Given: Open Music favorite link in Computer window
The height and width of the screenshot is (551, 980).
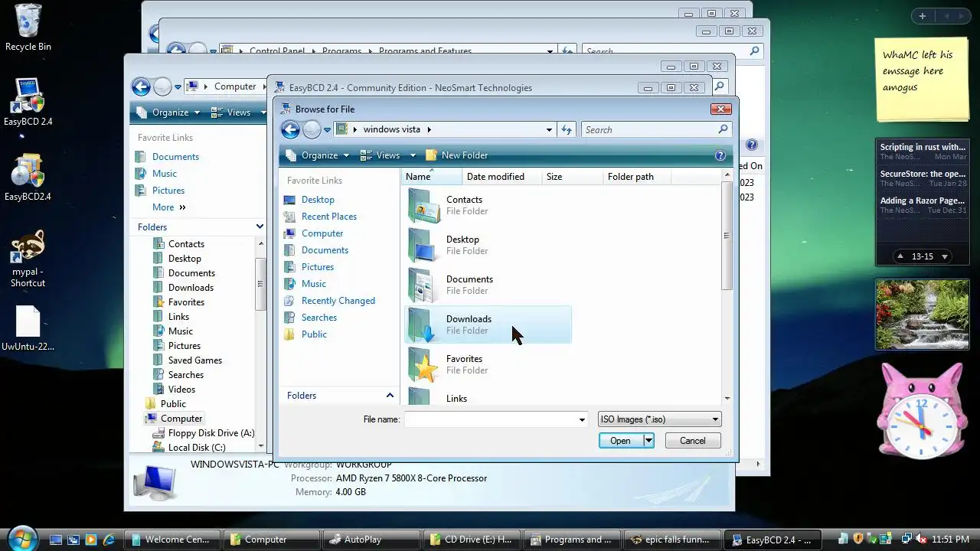Looking at the screenshot, I should click(x=165, y=174).
